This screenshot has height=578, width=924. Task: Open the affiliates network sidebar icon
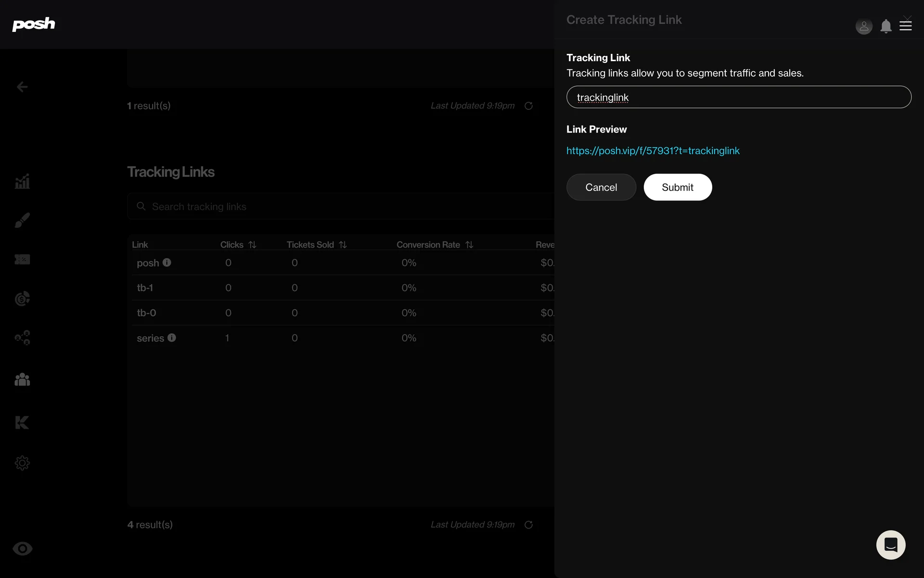click(22, 338)
